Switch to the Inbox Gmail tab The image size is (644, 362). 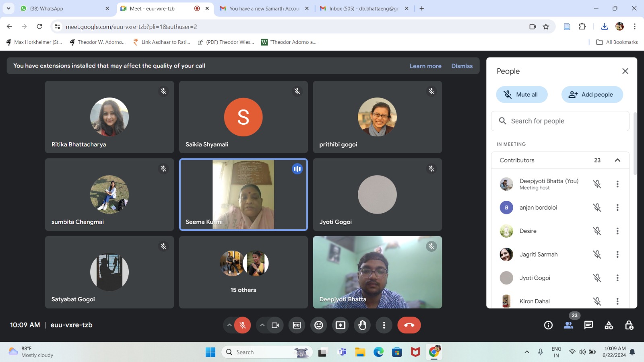pos(363,8)
